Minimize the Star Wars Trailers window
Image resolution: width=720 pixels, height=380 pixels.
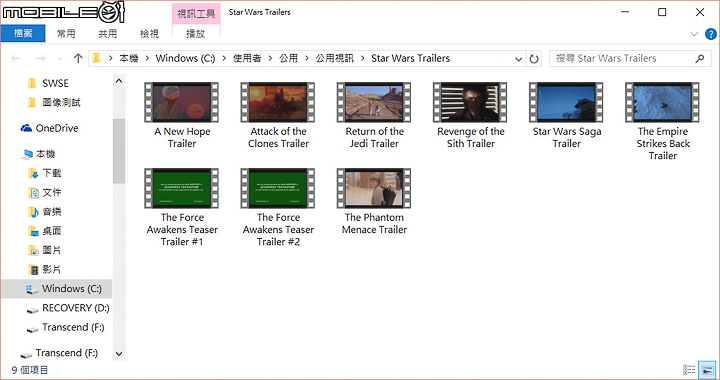[625, 12]
